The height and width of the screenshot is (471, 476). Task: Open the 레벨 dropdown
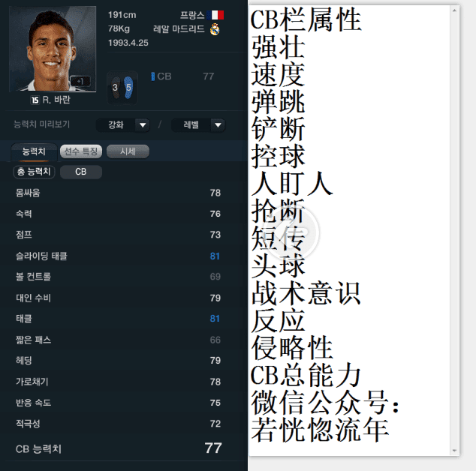point(198,125)
